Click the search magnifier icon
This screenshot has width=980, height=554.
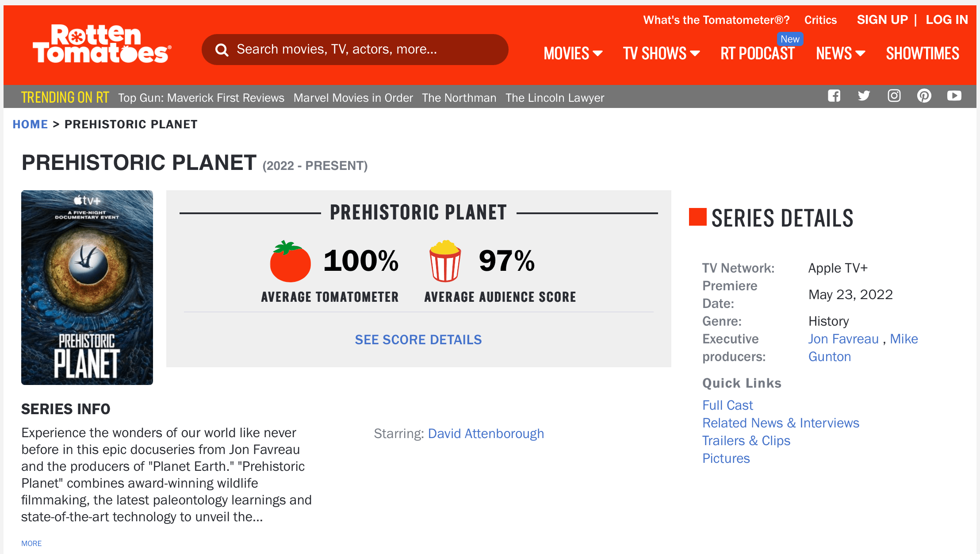pos(222,50)
